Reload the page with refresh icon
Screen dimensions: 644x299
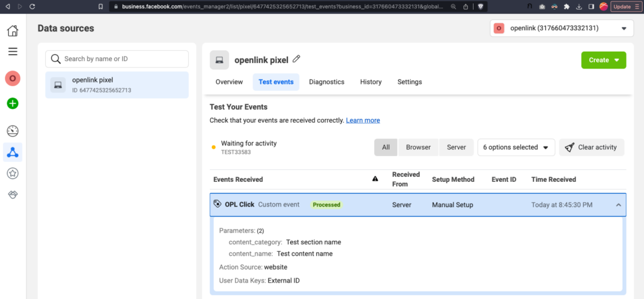point(33,6)
